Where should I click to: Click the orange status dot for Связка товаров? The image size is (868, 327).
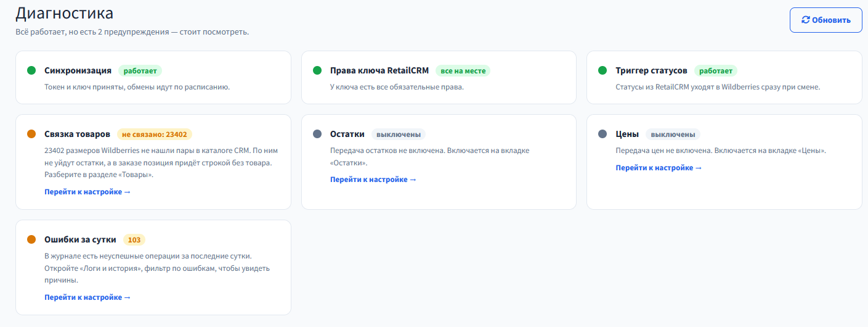point(31,134)
